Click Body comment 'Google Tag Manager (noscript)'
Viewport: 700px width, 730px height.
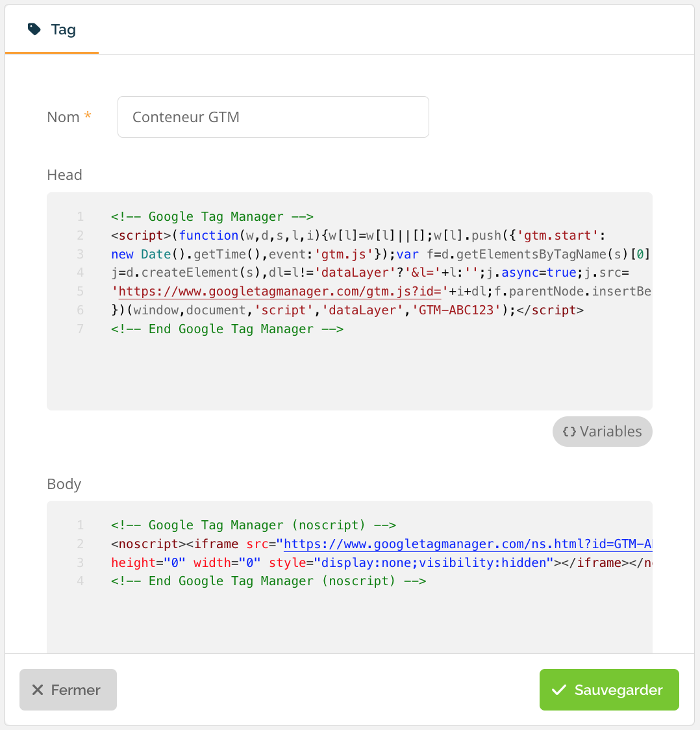pyautogui.click(x=254, y=525)
